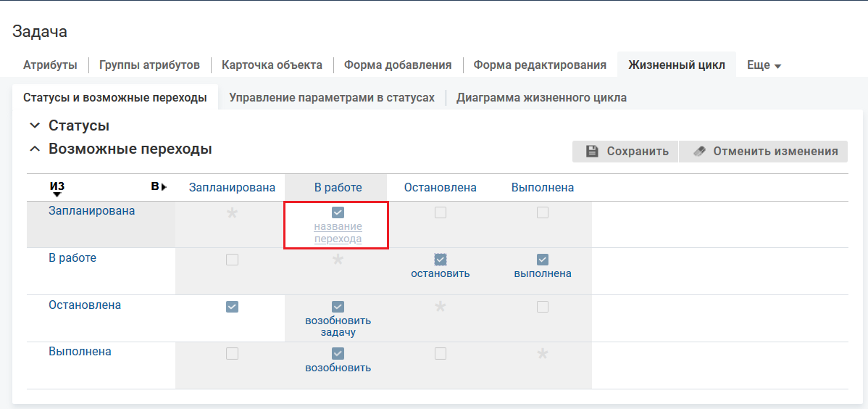The height and width of the screenshot is (409, 868).
Task: Uncheck Запланирована to В работе transition checkbox
Action: [x=338, y=212]
